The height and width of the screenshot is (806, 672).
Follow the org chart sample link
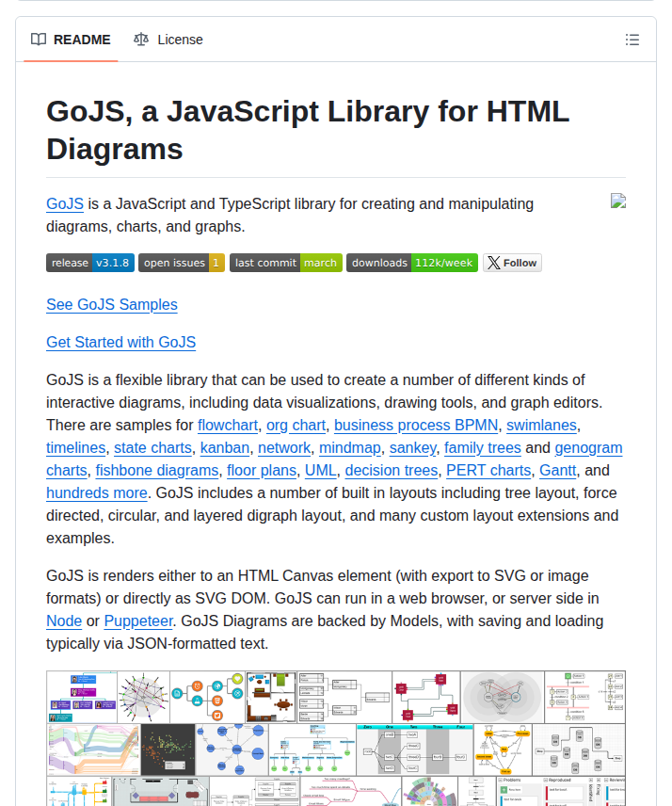296,425
